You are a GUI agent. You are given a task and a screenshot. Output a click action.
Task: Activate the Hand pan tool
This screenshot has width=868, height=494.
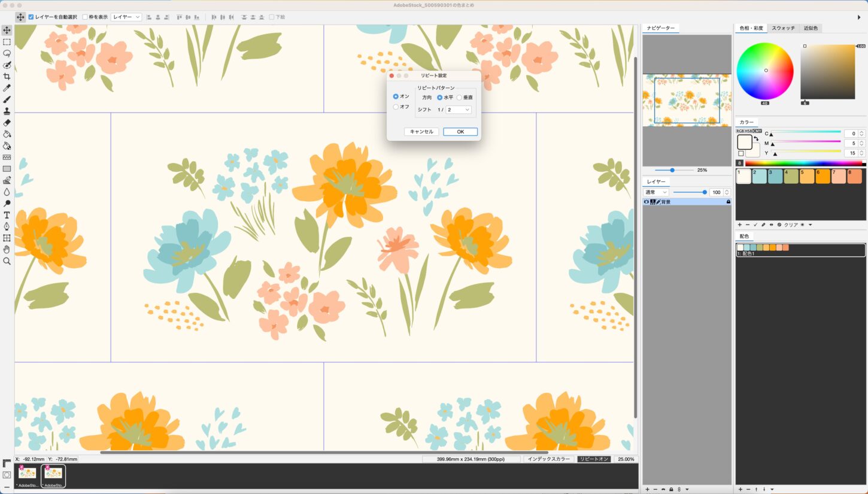(7, 250)
